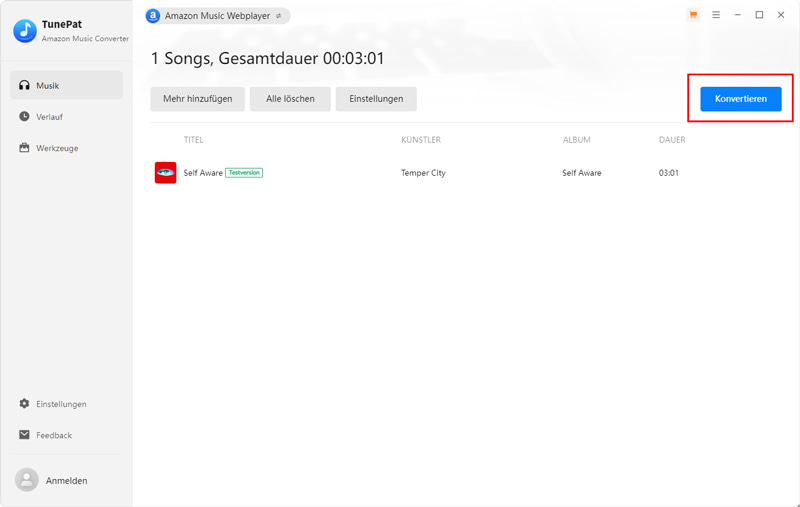800x507 pixels.
Task: Click the artist name Temper City
Action: tap(423, 173)
